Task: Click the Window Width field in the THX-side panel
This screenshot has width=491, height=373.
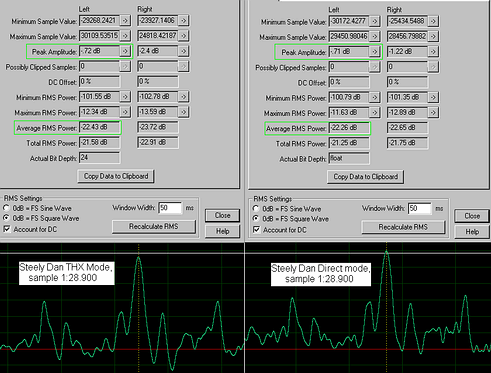Action: pos(170,208)
